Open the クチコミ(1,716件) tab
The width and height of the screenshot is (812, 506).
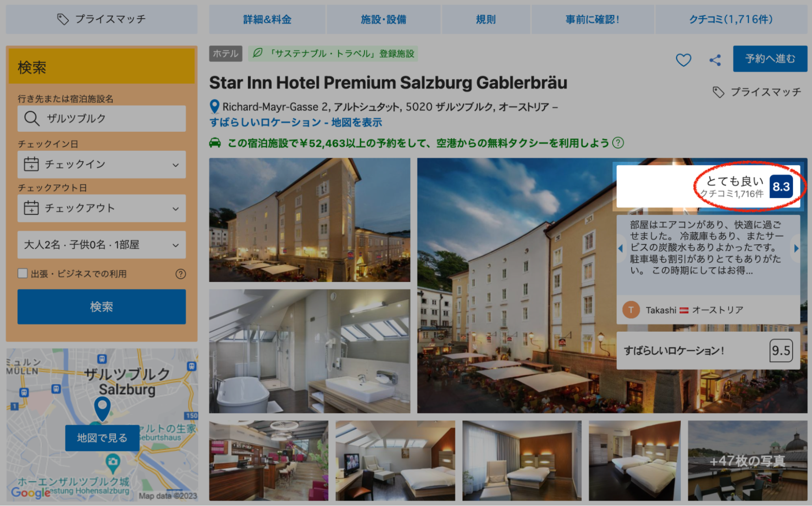[x=731, y=20]
